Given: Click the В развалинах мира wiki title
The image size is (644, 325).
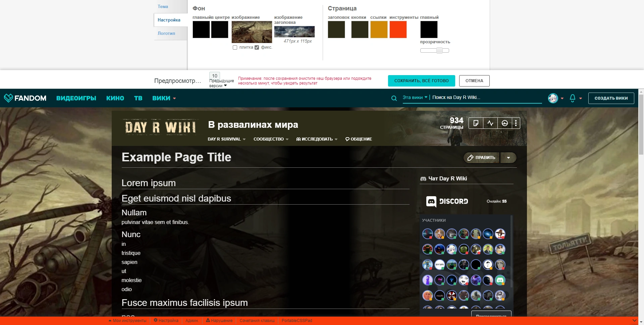Looking at the screenshot, I should click(x=253, y=125).
